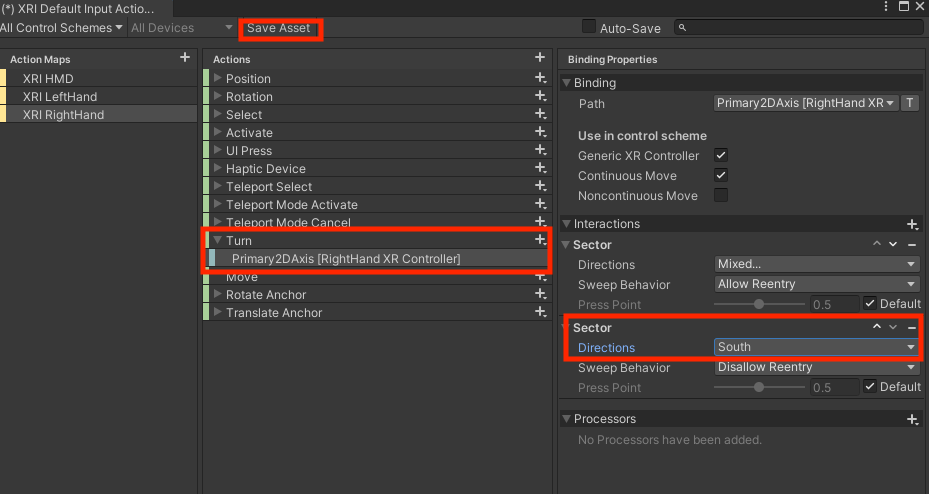The height and width of the screenshot is (494, 929).
Task: Add binding to UI Press action
Action: coord(540,150)
